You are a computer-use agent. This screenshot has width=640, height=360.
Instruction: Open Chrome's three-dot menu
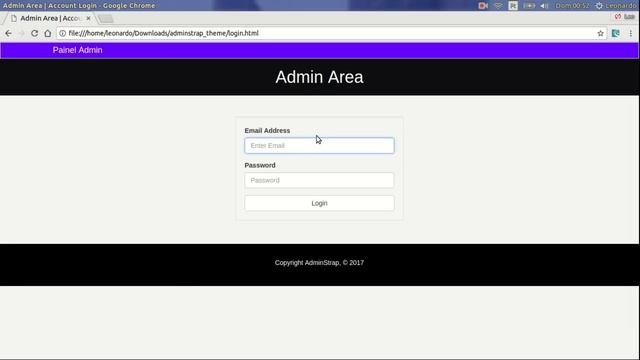(631, 33)
